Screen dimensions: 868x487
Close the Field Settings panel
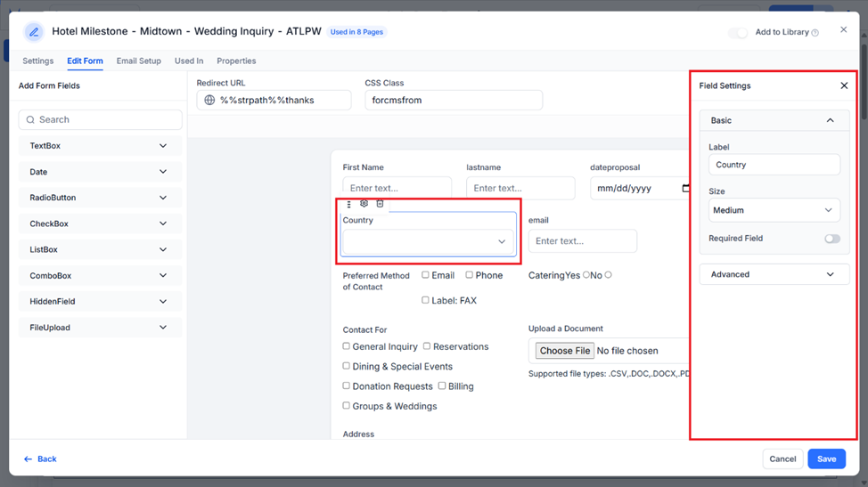[844, 85]
